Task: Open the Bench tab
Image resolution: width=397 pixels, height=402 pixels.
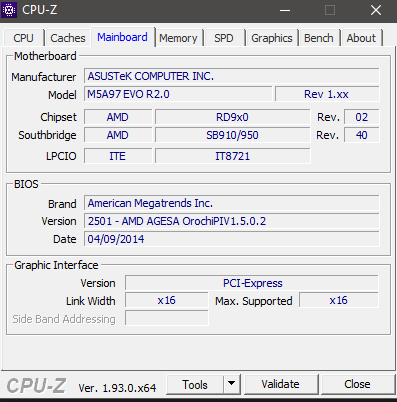Action: (319, 38)
